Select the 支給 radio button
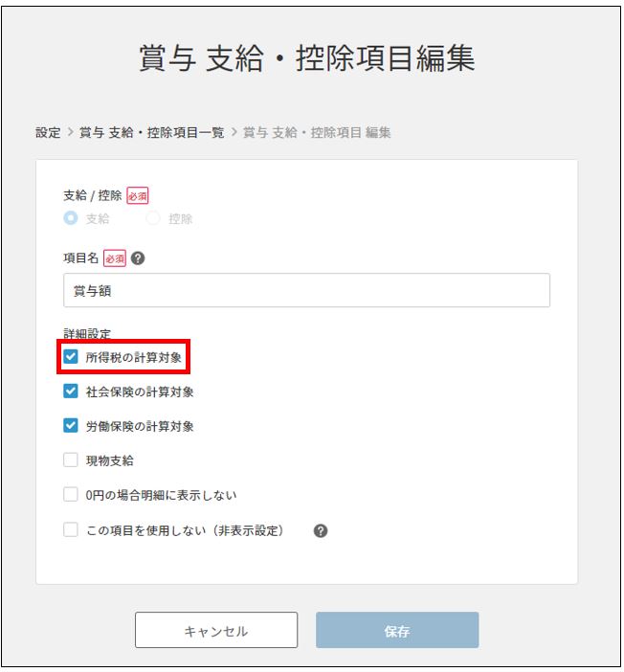Screen dimensions: 624x672 (x=71, y=218)
